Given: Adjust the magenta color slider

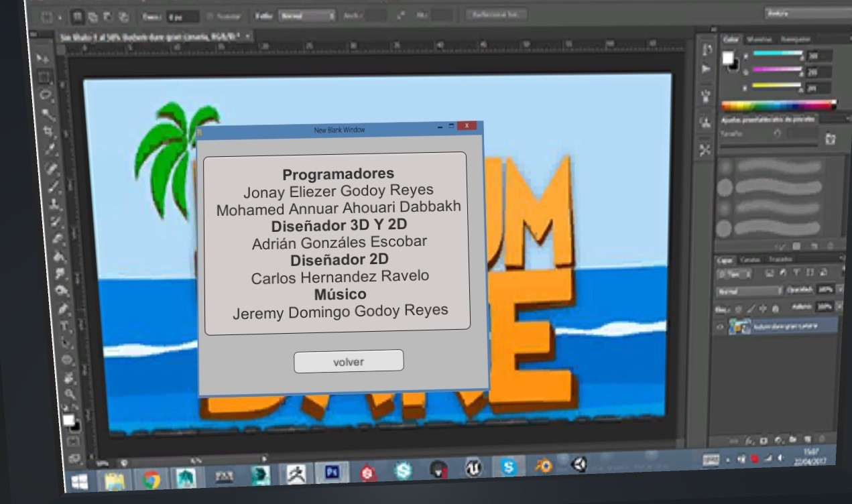Looking at the screenshot, I should (778, 69).
